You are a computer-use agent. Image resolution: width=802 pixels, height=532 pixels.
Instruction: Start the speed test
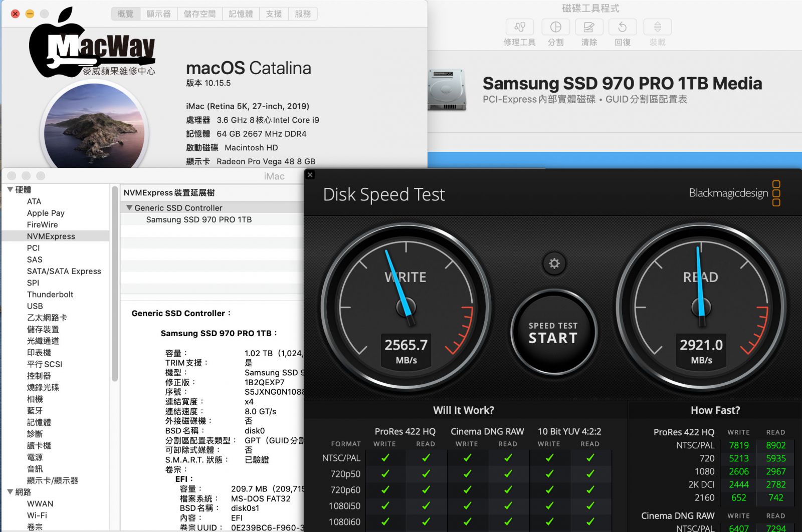click(x=553, y=332)
